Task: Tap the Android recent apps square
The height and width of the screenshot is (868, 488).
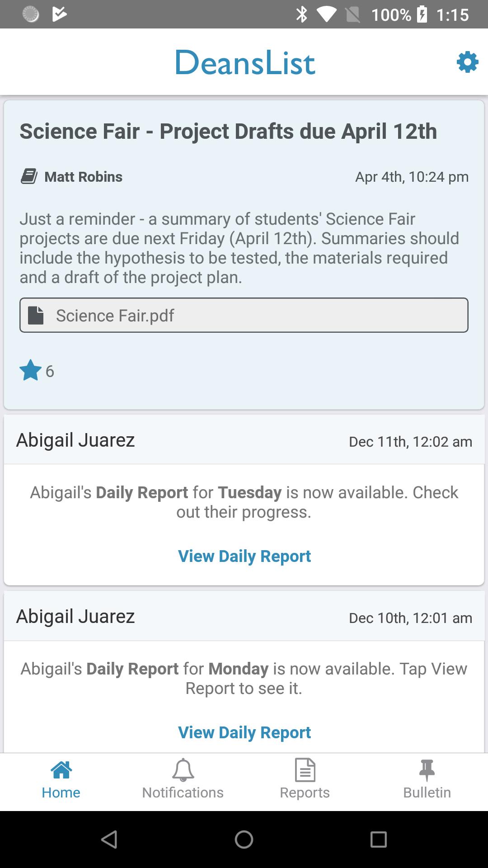Action: coord(379,840)
